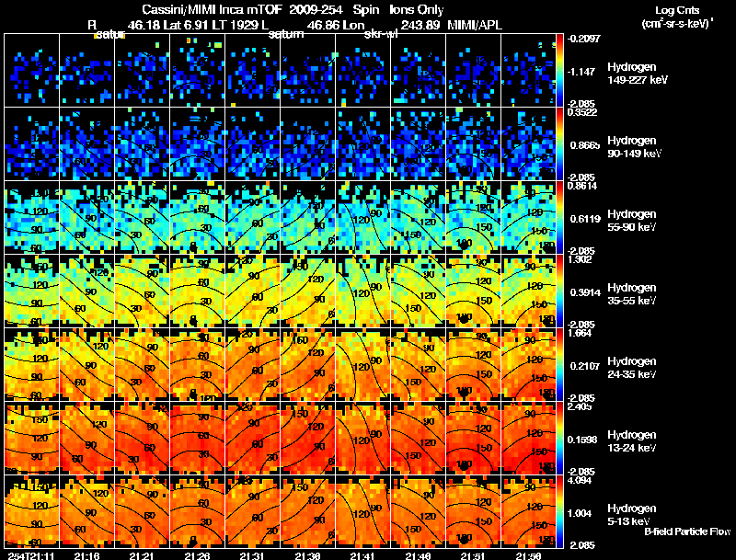Viewport: 736px width, 560px height.
Task: Open the 21:21 panel in Hydrogen 90-149 keV row
Action: click(142, 144)
